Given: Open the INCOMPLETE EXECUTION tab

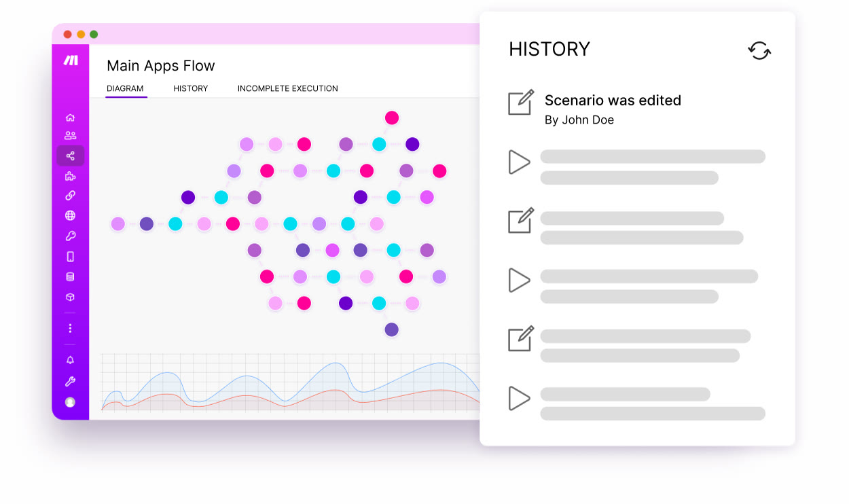Looking at the screenshot, I should [287, 88].
